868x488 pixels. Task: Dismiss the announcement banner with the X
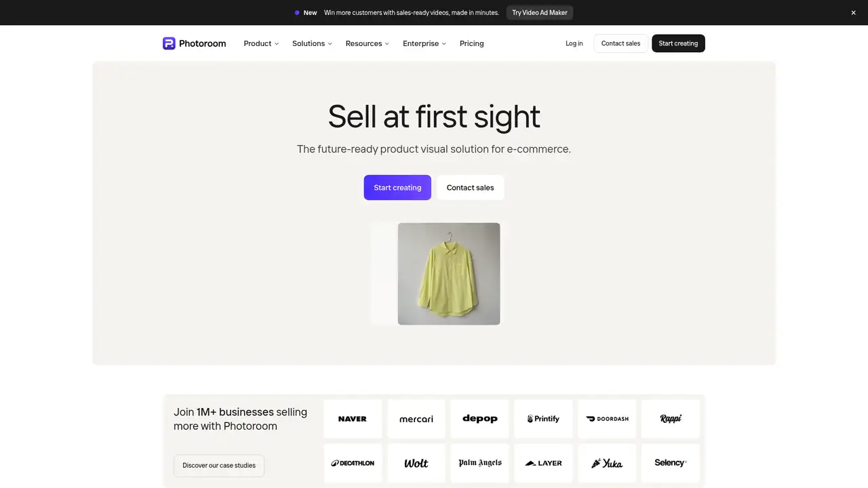(854, 13)
